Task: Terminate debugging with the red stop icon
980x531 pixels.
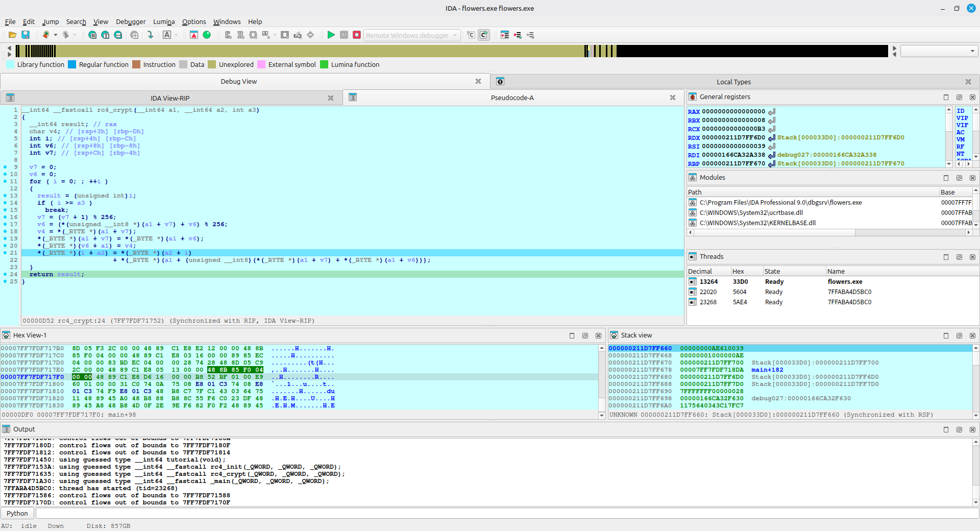Action: pyautogui.click(x=357, y=35)
